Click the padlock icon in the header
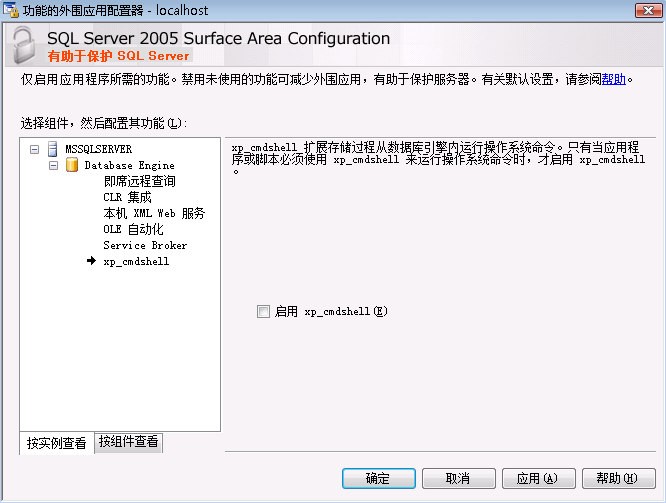Viewport: 666px width, 503px height. coord(24,45)
